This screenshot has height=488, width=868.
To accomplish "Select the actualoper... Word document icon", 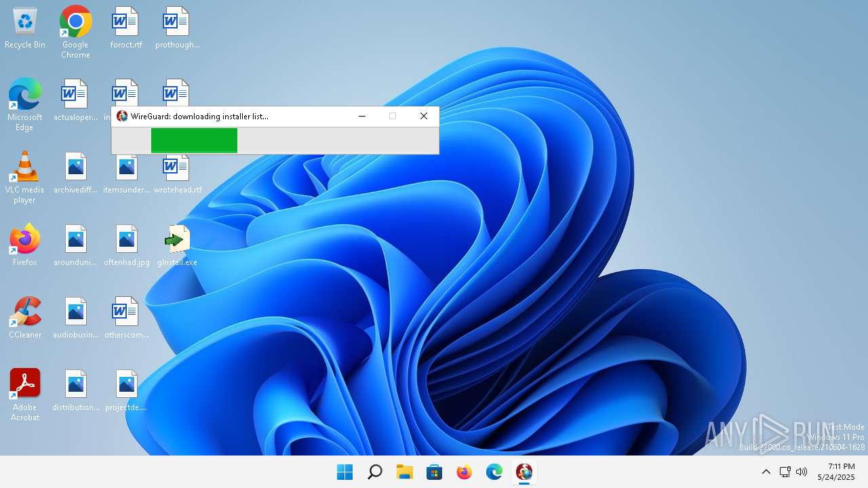I will (75, 101).
